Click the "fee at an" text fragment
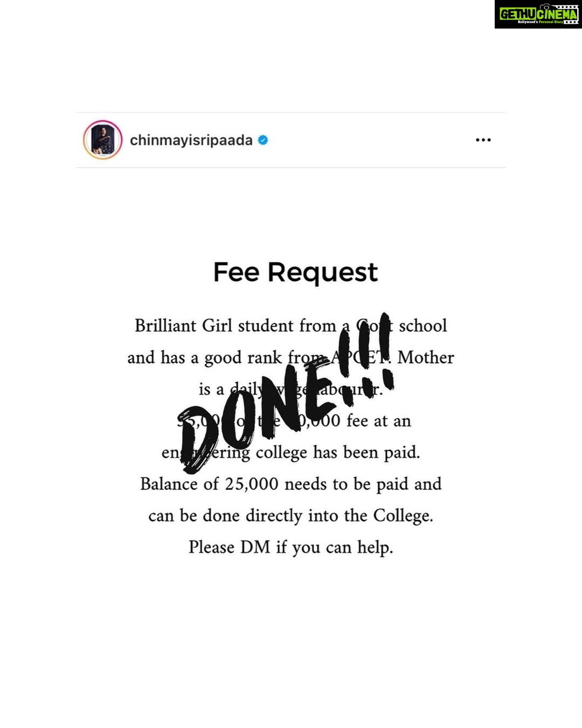Image resolution: width=582 pixels, height=728 pixels. tap(379, 420)
